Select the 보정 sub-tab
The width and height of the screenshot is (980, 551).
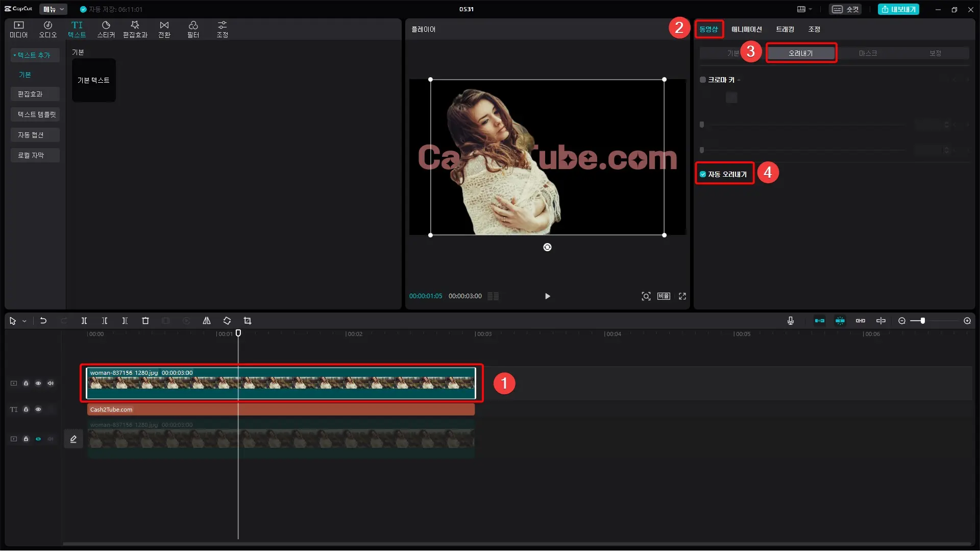935,53
